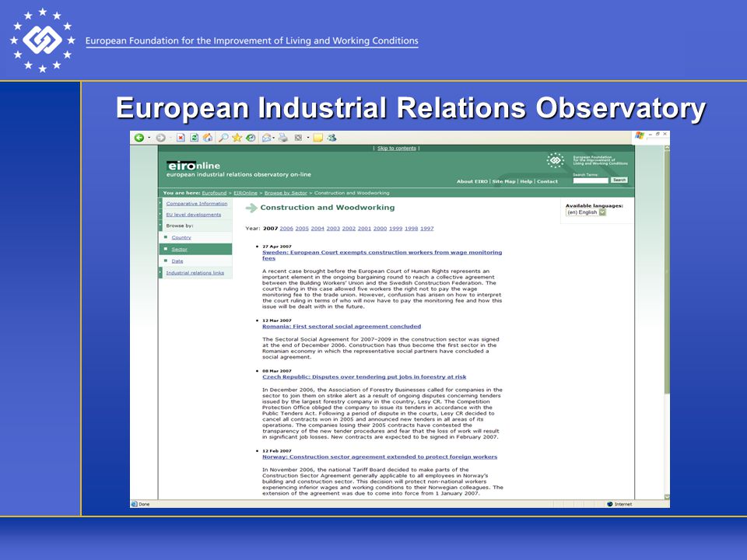Click the Eurofound logo in the green EIROnline banner
This screenshot has height=560, width=747.
[x=555, y=160]
